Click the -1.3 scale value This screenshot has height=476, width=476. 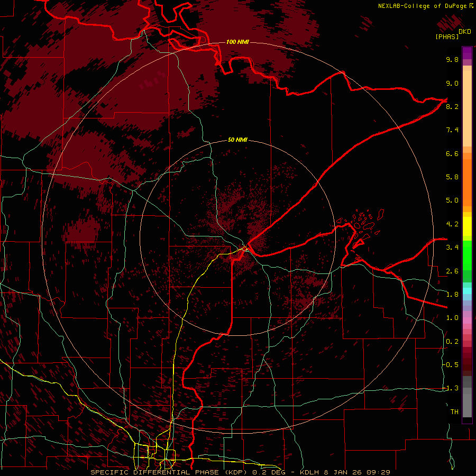pyautogui.click(x=450, y=388)
